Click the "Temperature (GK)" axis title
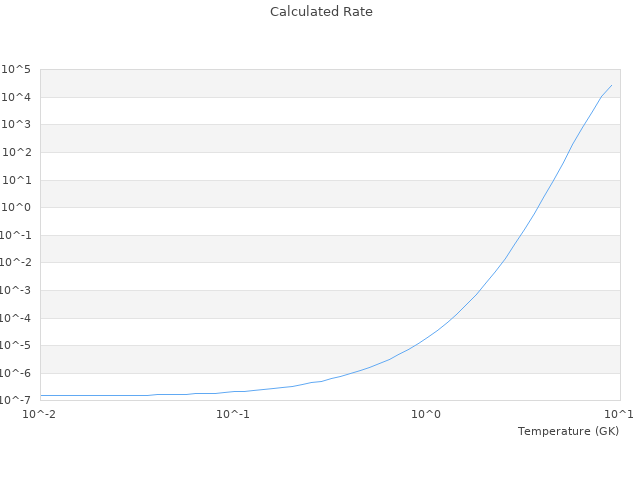 568,431
